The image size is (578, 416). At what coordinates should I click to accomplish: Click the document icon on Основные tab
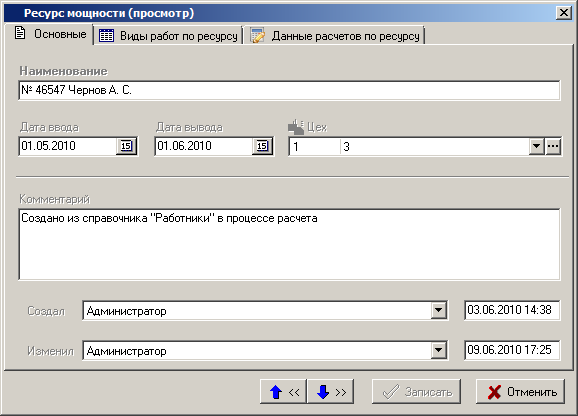click(20, 33)
